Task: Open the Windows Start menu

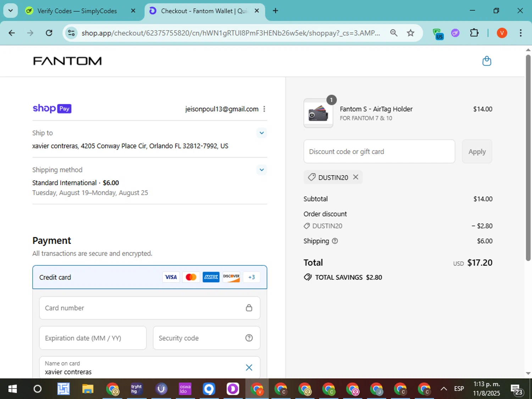Action: coord(12,389)
